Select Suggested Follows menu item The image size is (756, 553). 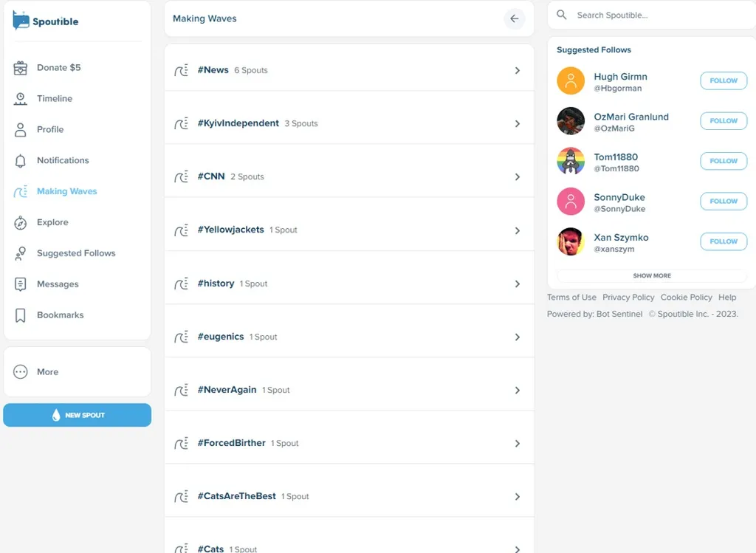[76, 253]
